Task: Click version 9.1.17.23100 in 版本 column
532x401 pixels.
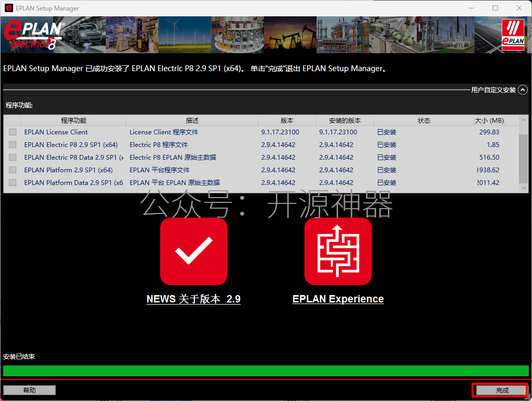Action: [x=280, y=132]
